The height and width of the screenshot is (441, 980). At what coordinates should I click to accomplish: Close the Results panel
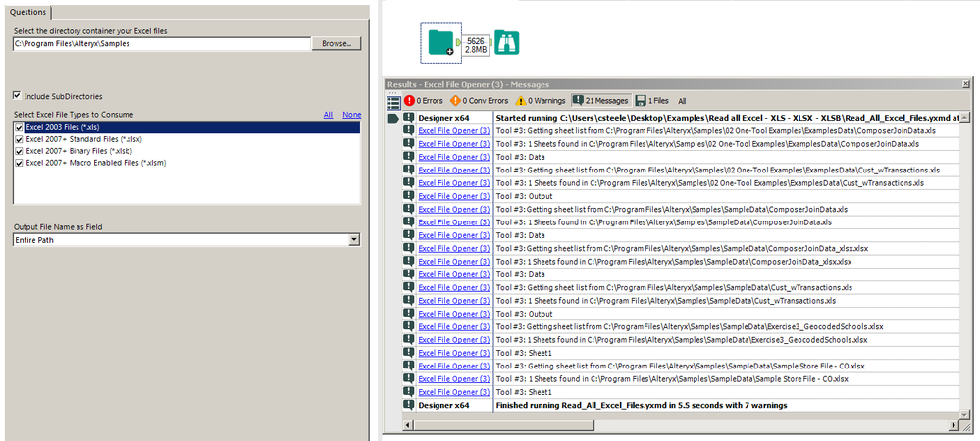point(966,84)
